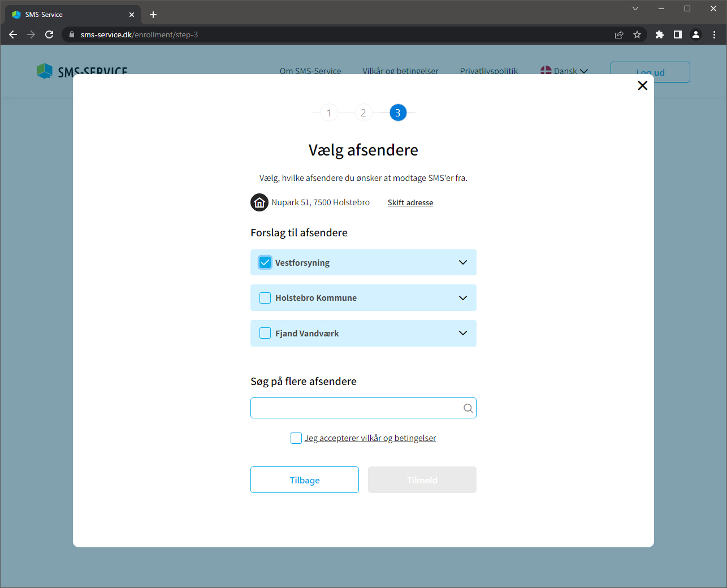Click the house address icon

click(259, 202)
